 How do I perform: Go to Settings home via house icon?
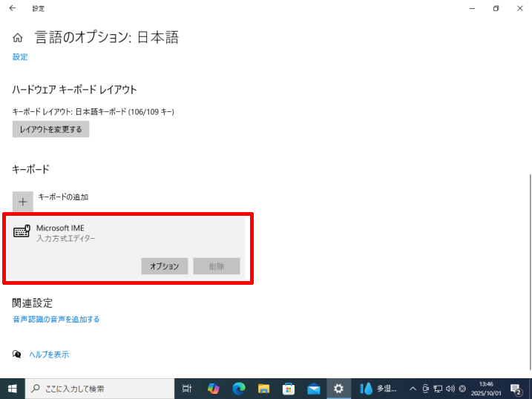pyautogui.click(x=18, y=38)
